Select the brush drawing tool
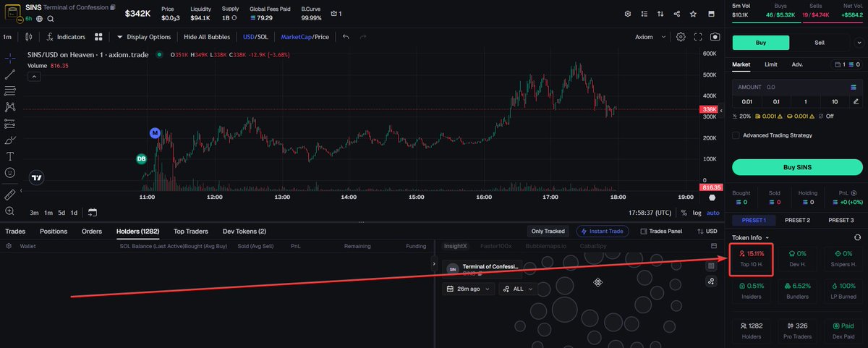The image size is (868, 348). pos(10,140)
